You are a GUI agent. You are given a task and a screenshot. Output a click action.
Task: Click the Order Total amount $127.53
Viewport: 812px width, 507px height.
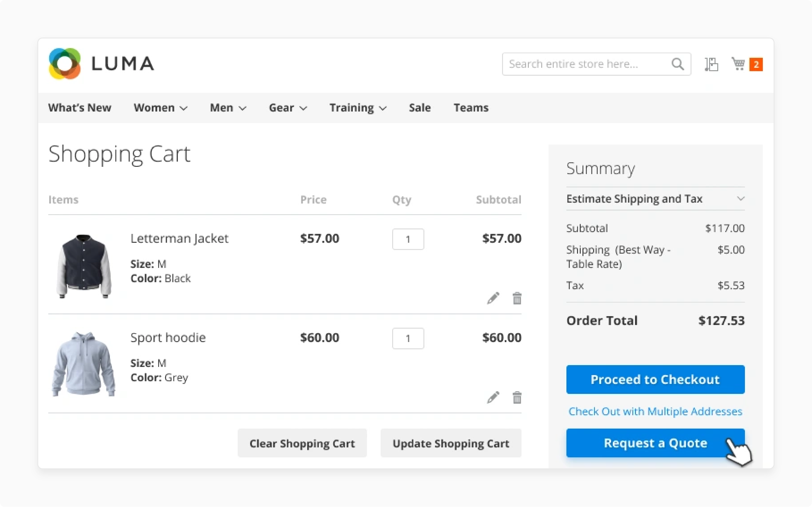point(721,320)
